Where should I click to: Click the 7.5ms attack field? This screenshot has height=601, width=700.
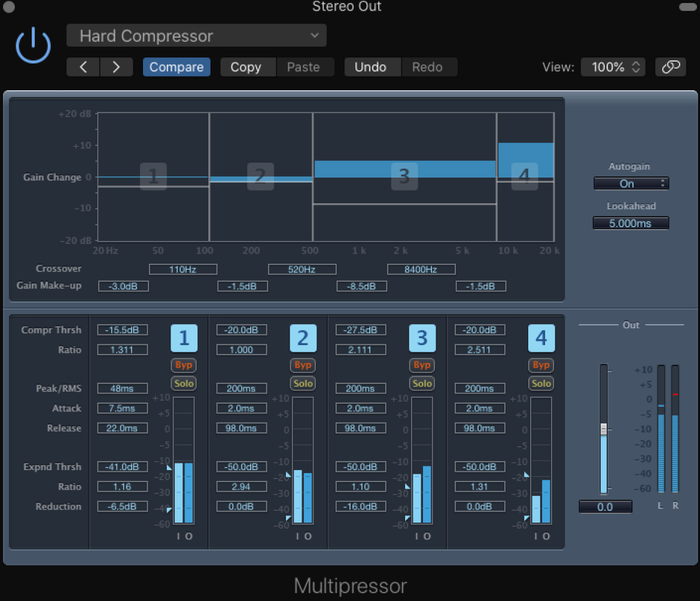coord(122,408)
